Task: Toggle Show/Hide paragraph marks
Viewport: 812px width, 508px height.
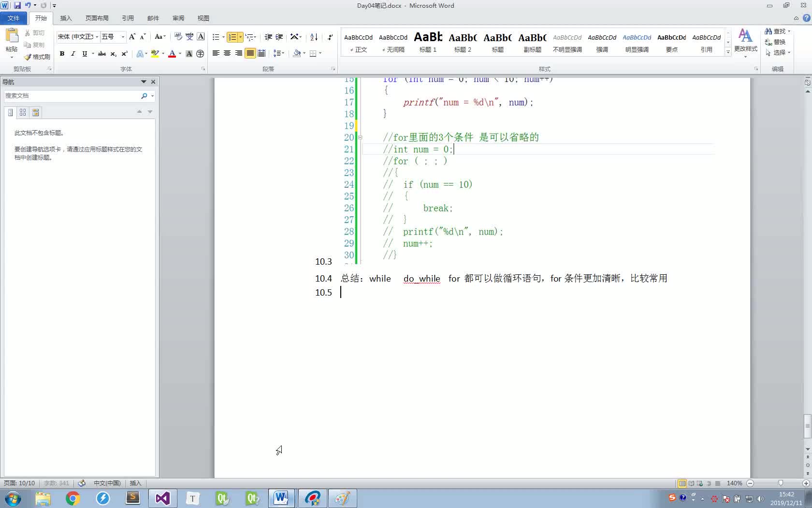Action: click(330, 37)
